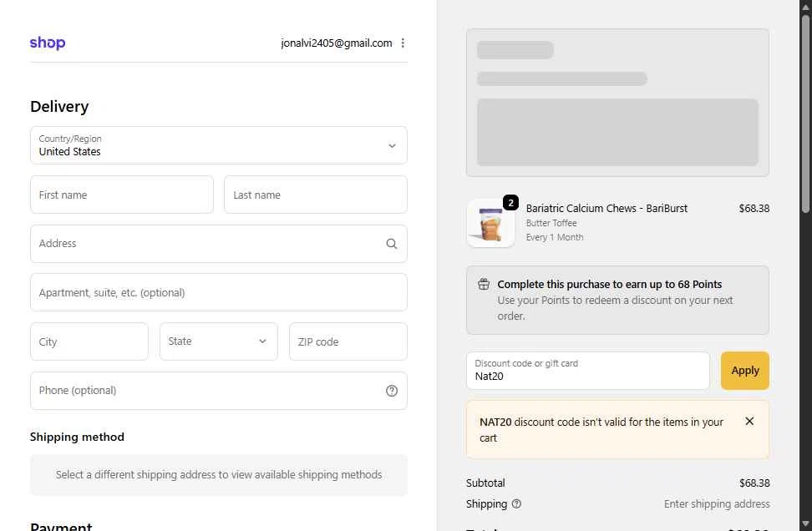Focus the City field
Viewport: 812px width, 531px height.
pos(89,341)
